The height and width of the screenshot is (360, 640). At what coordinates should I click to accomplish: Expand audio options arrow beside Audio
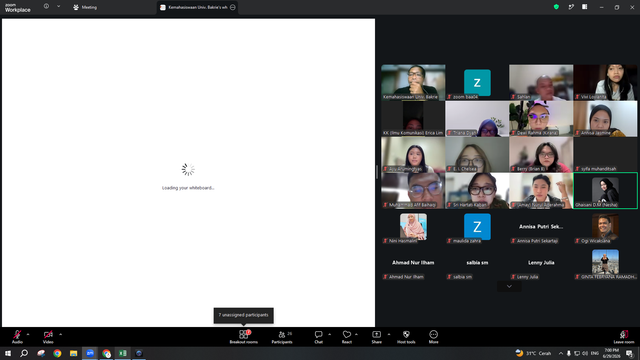(x=28, y=334)
